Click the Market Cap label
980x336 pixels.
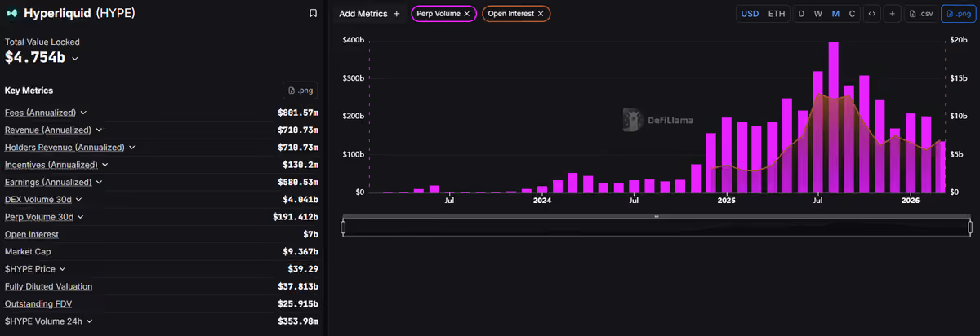[x=26, y=251]
